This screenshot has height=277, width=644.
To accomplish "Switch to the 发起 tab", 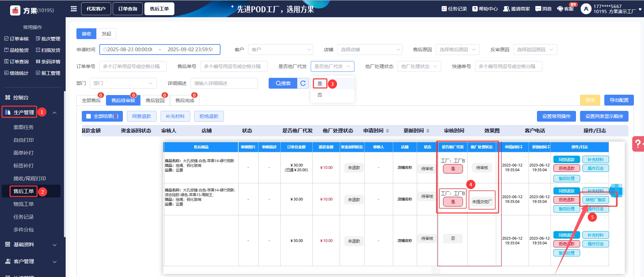I will pyautogui.click(x=106, y=34).
